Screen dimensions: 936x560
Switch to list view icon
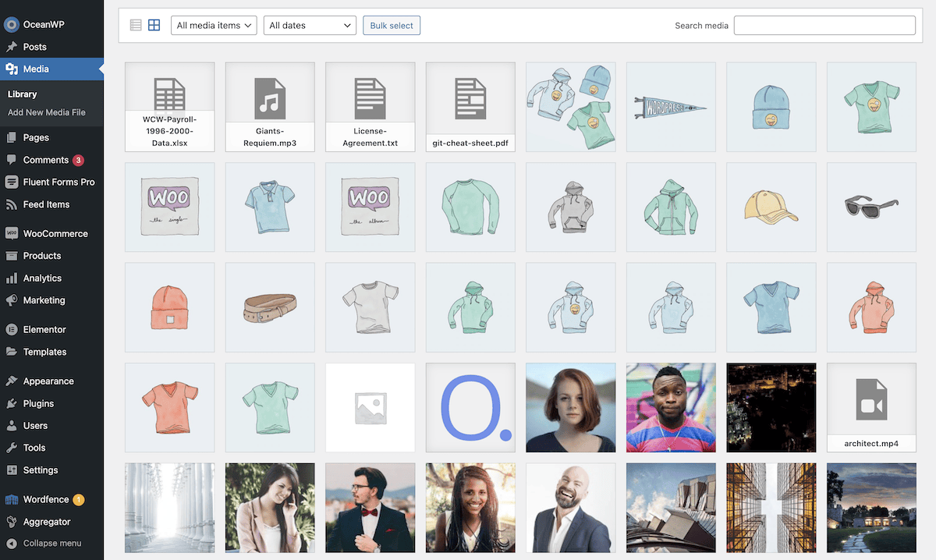[136, 25]
